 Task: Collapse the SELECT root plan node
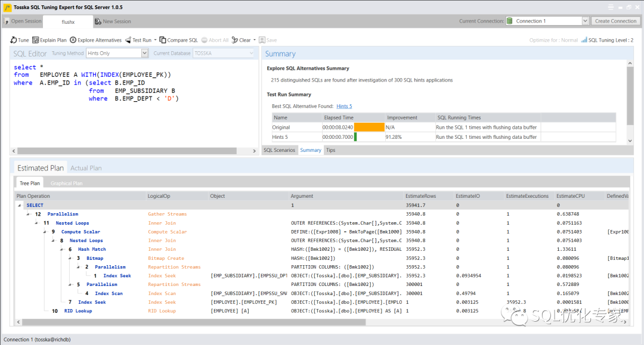click(19, 206)
